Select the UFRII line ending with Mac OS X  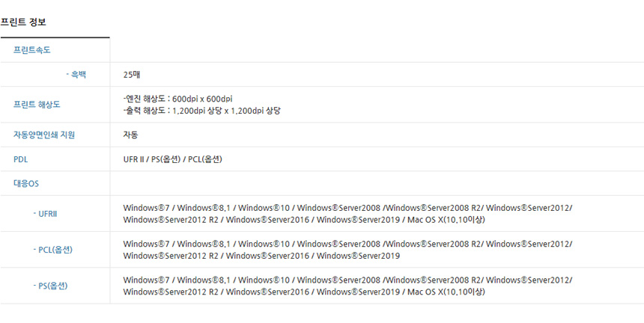coord(304,220)
